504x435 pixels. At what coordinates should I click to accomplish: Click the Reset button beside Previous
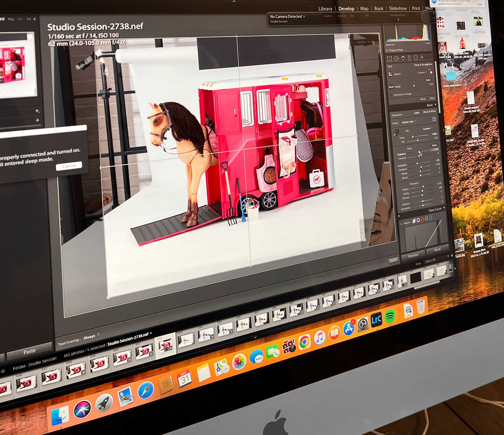[x=437, y=249]
